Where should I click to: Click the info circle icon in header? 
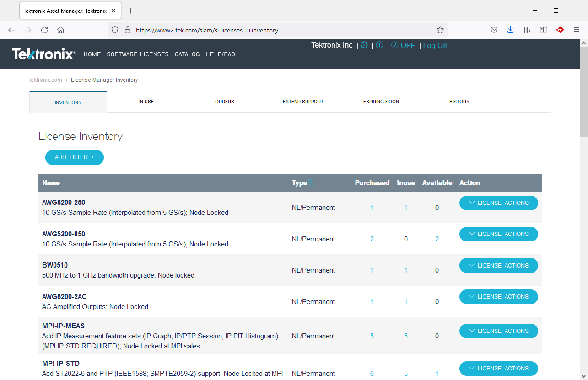point(379,45)
